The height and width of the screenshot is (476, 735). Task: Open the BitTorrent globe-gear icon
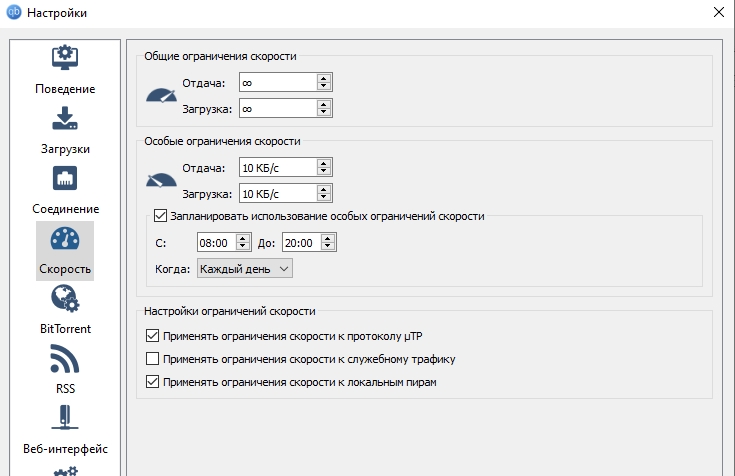click(65, 299)
